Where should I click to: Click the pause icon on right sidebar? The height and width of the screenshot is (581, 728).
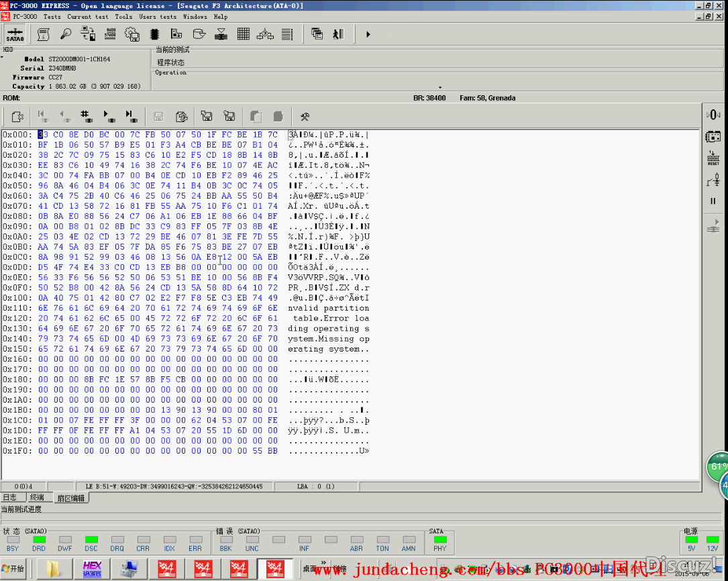(x=713, y=201)
